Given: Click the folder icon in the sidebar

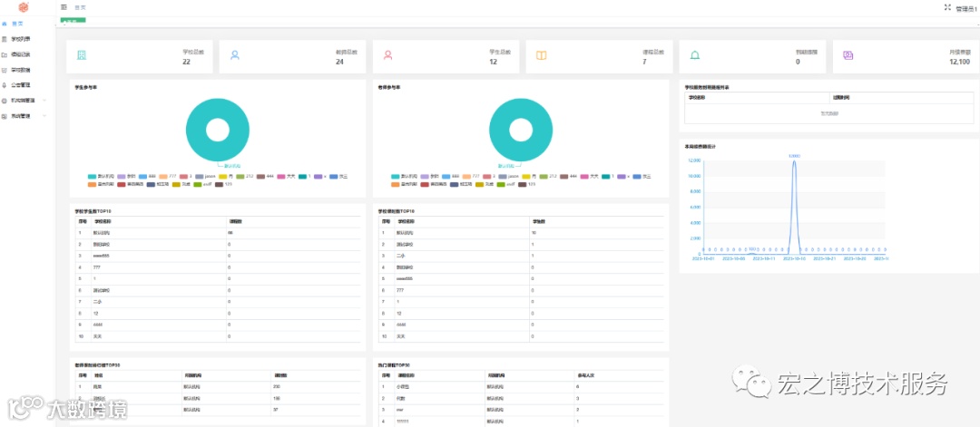Looking at the screenshot, I should pyautogui.click(x=5, y=54).
